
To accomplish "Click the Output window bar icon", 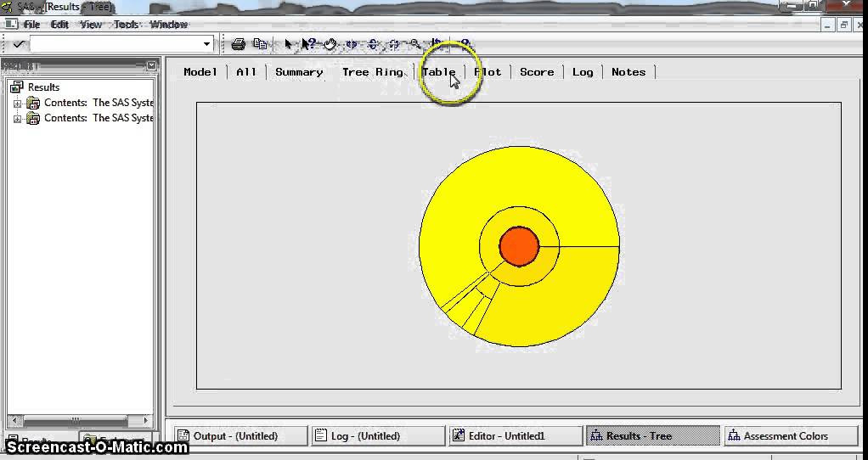I will [x=183, y=435].
